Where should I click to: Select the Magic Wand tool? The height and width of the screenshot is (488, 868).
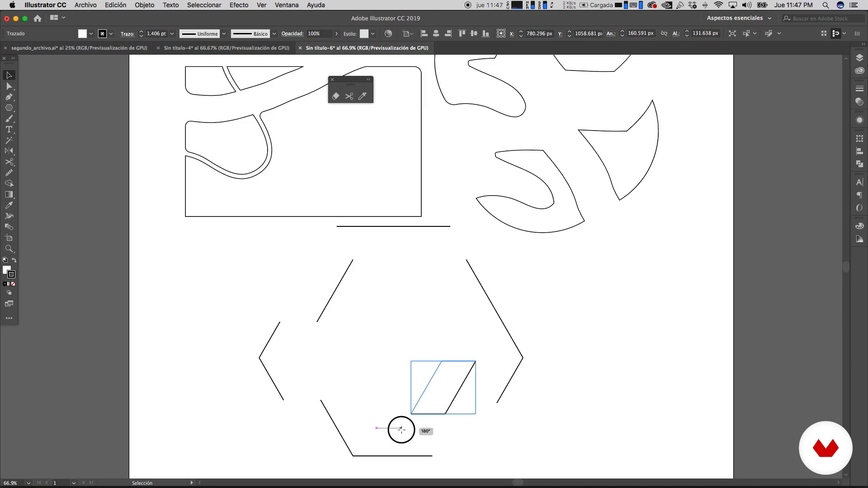(x=9, y=140)
